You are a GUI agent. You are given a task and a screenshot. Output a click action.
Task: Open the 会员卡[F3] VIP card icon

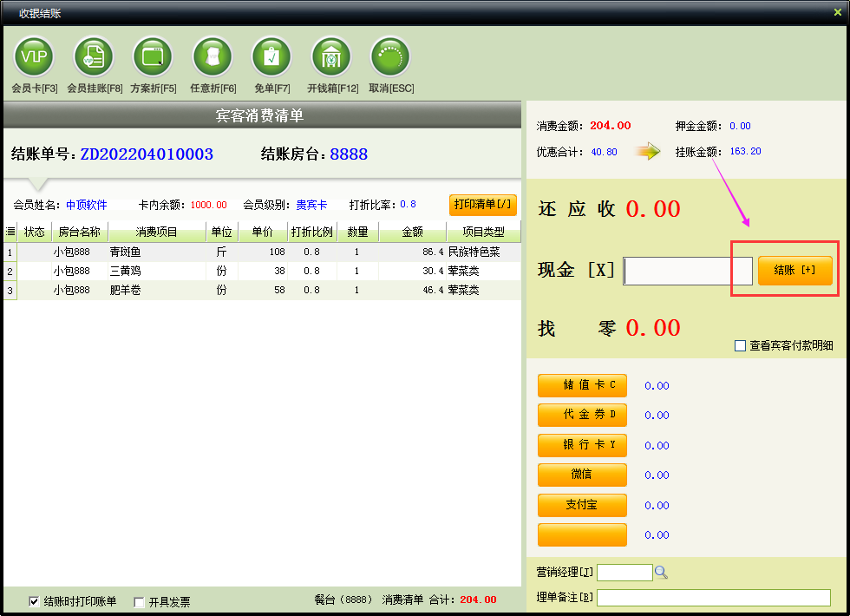[34, 57]
